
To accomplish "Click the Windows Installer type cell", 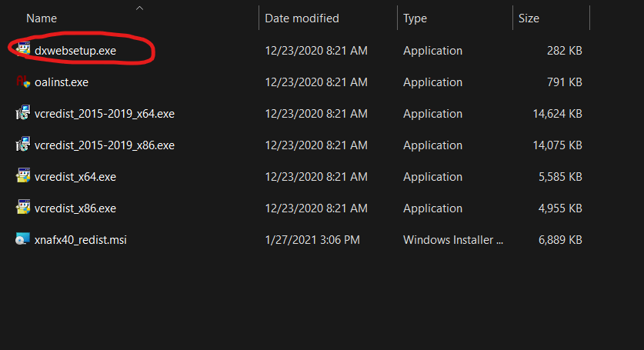I will click(x=453, y=240).
